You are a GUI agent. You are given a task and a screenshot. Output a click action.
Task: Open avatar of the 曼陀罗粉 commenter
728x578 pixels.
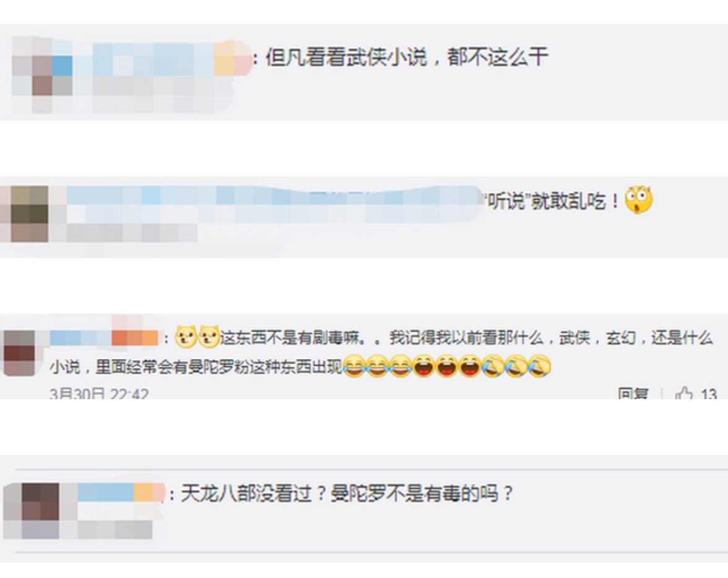click(x=19, y=353)
